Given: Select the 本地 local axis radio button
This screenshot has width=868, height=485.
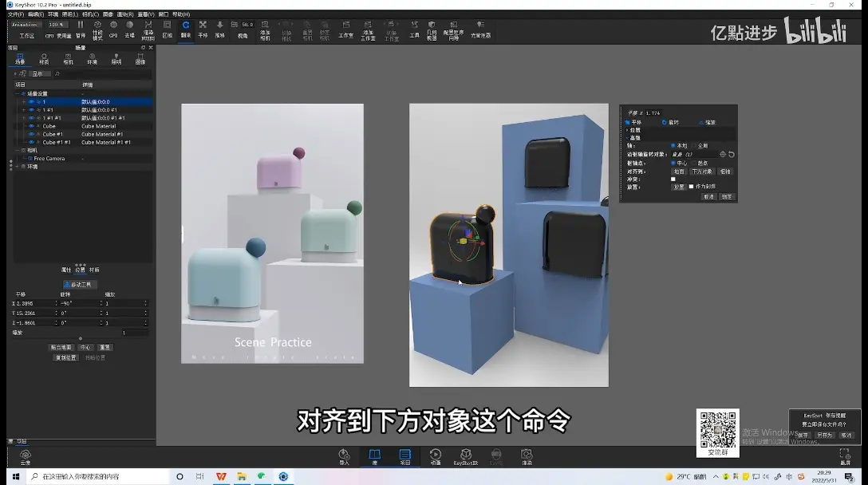Looking at the screenshot, I should point(673,146).
